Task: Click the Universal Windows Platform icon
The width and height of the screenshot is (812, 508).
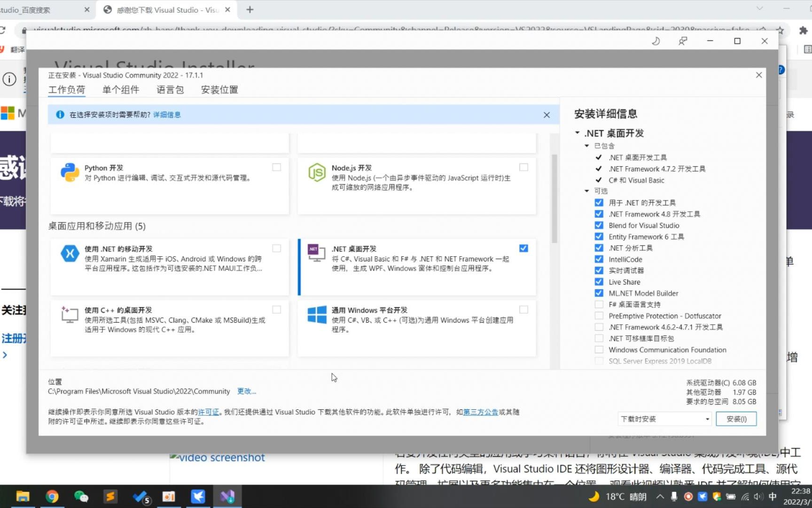Action: (x=317, y=315)
